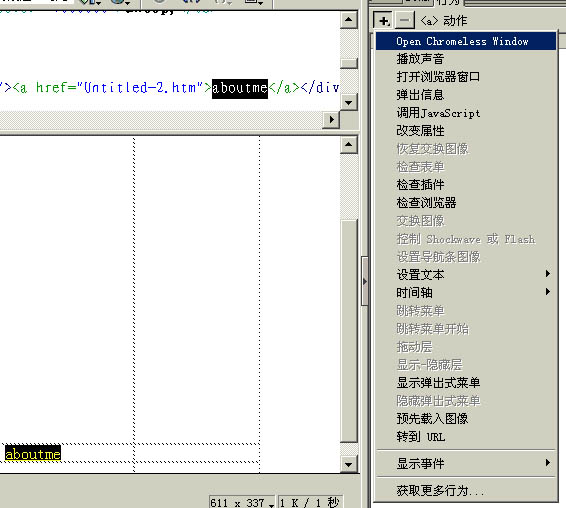The width and height of the screenshot is (566, 508).
Task: Expand the 显示事件 submenu
Action: click(x=466, y=463)
